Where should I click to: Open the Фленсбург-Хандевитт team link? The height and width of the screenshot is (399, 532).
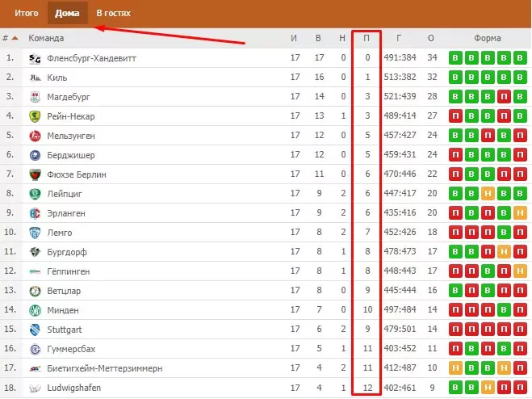point(91,58)
